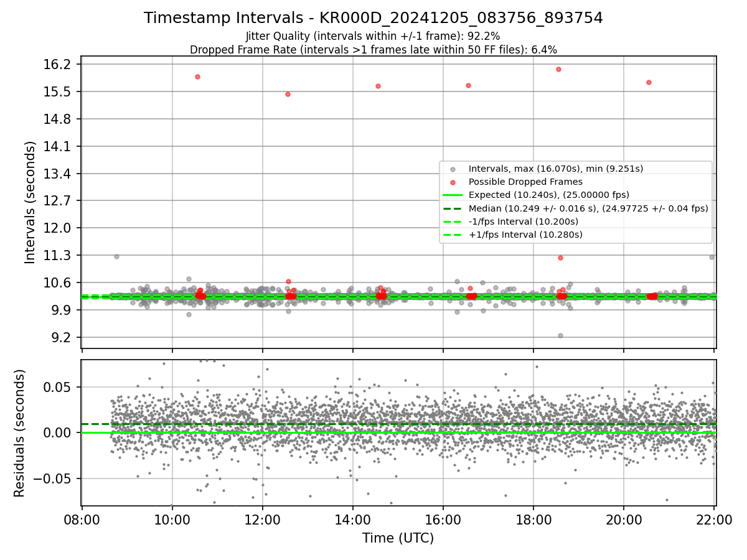Select legend entry 'Expected (10.240s), (25.00000 fps)'
Image resolution: width=747 pixels, height=560 pixels.
tap(548, 195)
